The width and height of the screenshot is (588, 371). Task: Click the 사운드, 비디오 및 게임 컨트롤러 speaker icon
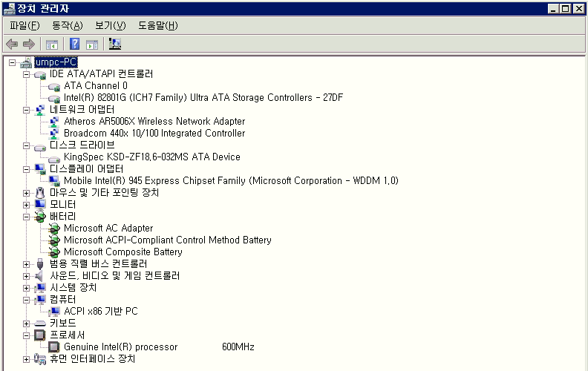pos(39,276)
